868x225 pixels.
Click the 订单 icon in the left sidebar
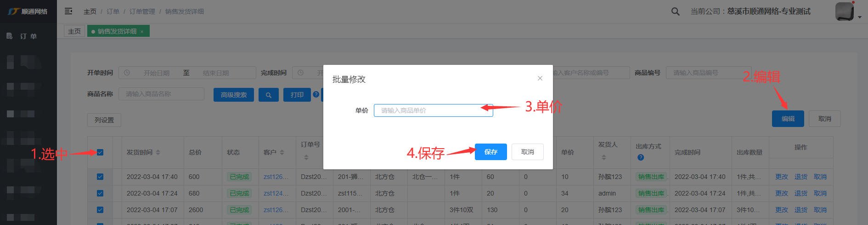click(10, 36)
